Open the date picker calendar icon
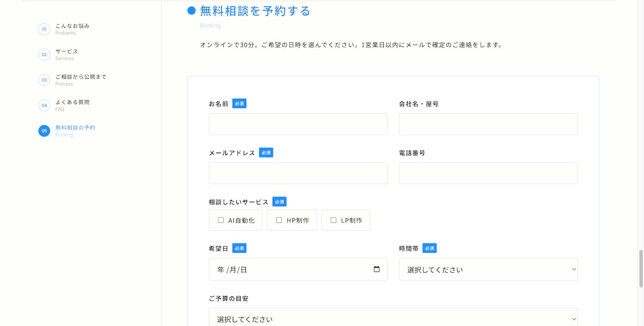This screenshot has height=326, width=644. [x=376, y=269]
